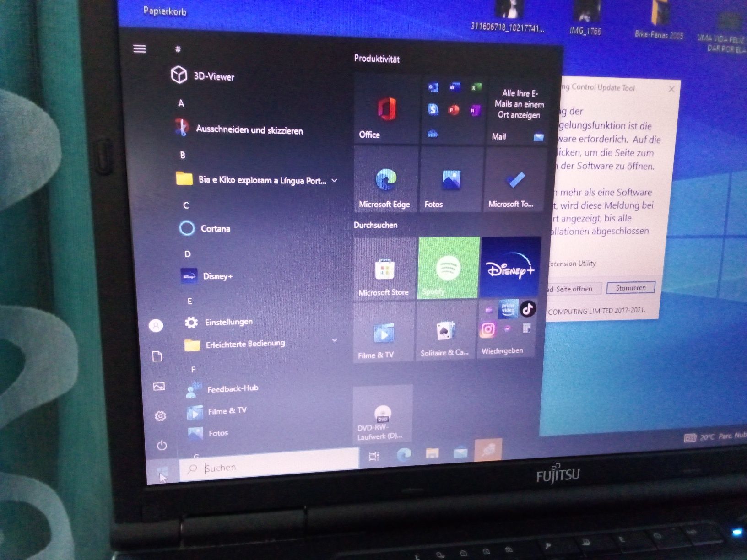Image resolution: width=747 pixels, height=560 pixels.
Task: Open Pictures icon in start sidebar
Action: 159,387
